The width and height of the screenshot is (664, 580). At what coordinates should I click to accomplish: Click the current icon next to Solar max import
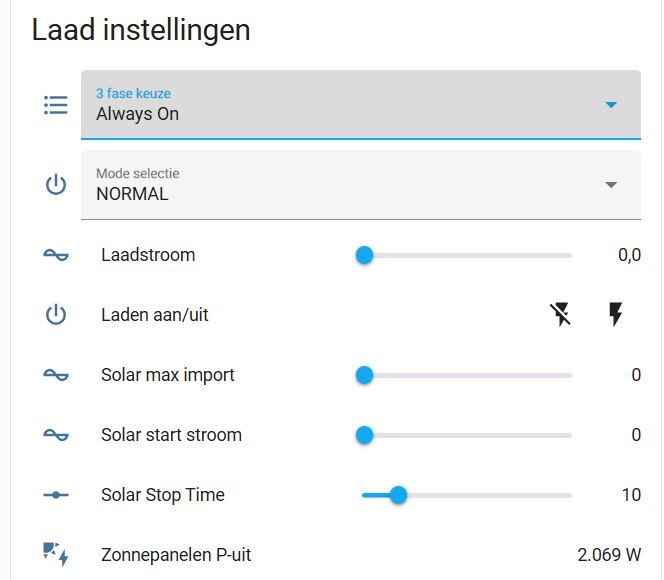click(56, 375)
